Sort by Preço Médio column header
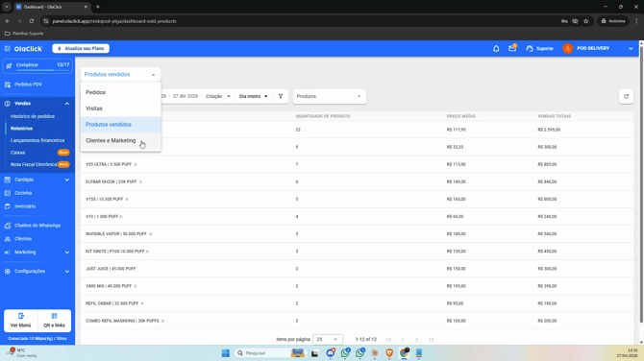 (460, 116)
